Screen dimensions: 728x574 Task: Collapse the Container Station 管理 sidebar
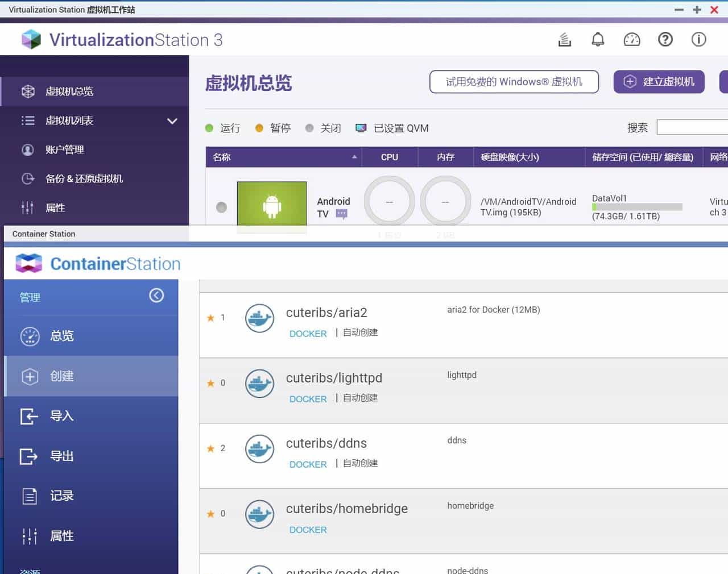click(156, 296)
